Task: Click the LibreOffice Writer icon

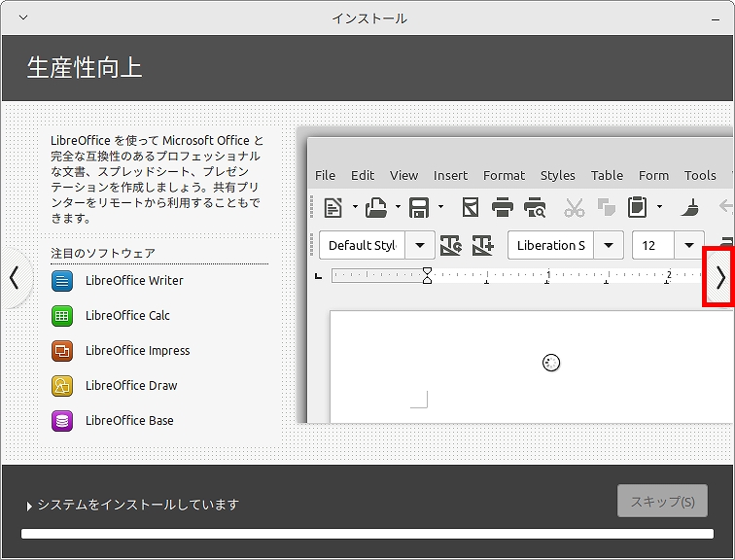Action: [62, 281]
